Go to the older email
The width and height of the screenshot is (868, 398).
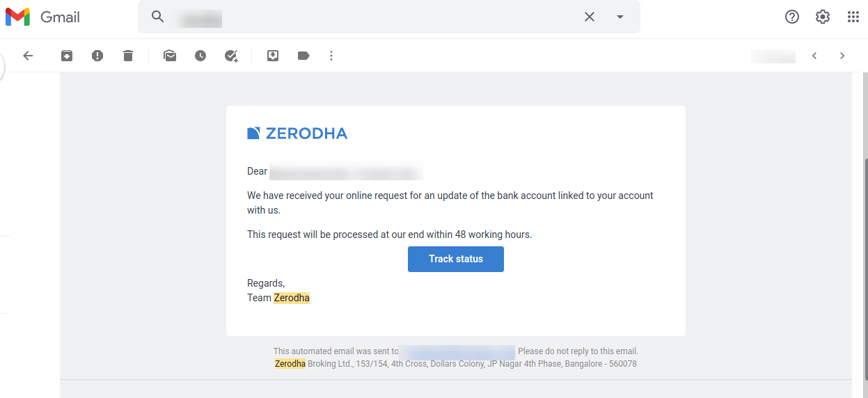842,56
